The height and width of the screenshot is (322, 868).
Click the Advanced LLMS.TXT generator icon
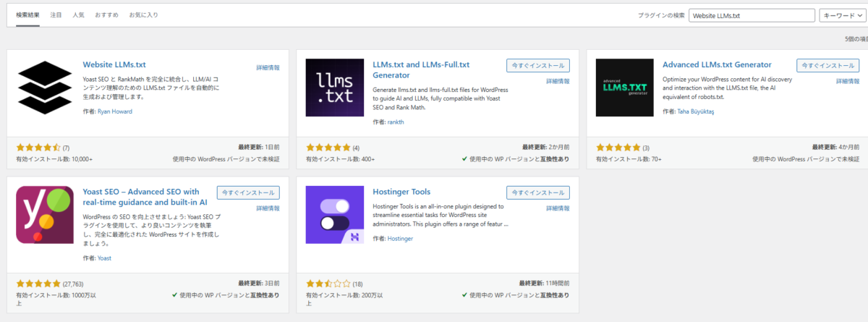(x=624, y=88)
